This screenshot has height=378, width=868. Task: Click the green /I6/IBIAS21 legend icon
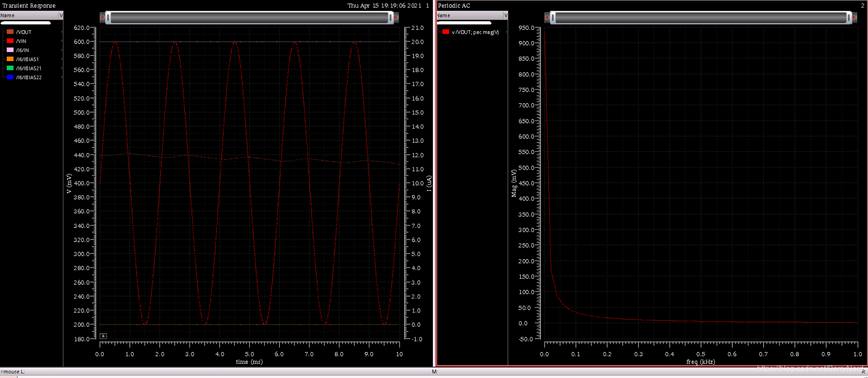(x=10, y=68)
